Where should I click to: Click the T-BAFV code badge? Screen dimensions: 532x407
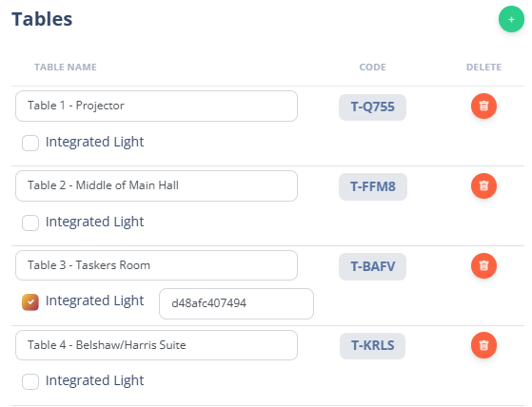(372, 266)
